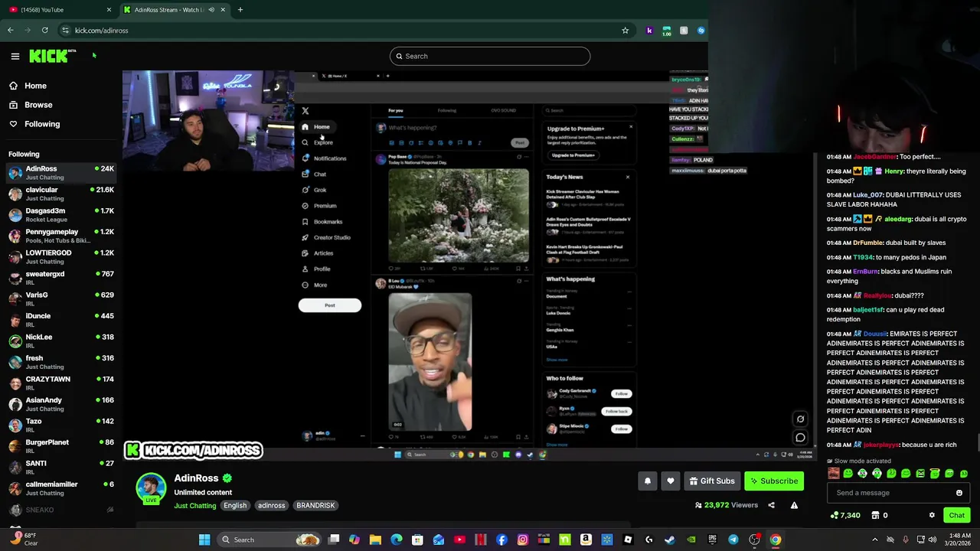Open the emoji picker in chat input
Viewport: 980px width, 551px height.
959,493
